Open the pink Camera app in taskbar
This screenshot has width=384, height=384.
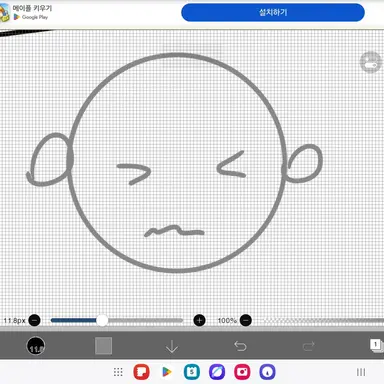point(242,372)
